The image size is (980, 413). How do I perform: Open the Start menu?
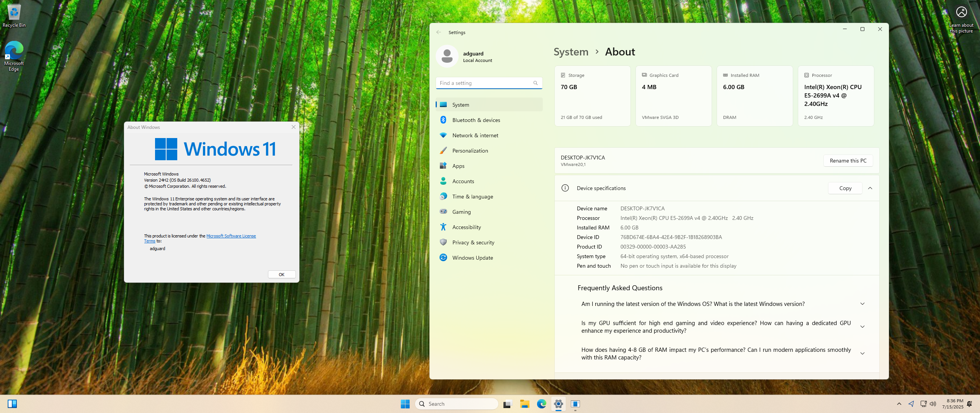tap(405, 404)
